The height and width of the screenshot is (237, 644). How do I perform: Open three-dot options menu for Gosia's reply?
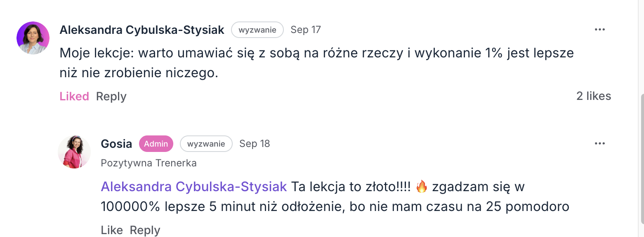tap(599, 144)
